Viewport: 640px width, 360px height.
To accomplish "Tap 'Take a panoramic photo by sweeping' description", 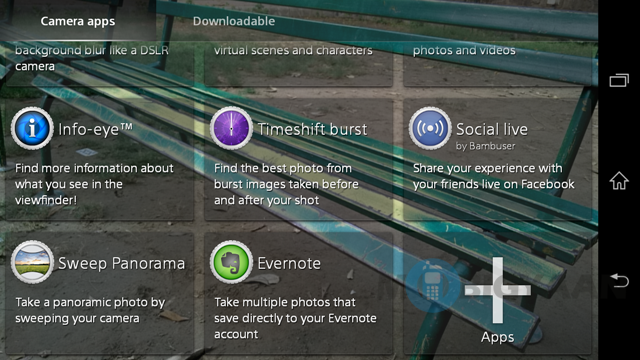I will (90, 310).
